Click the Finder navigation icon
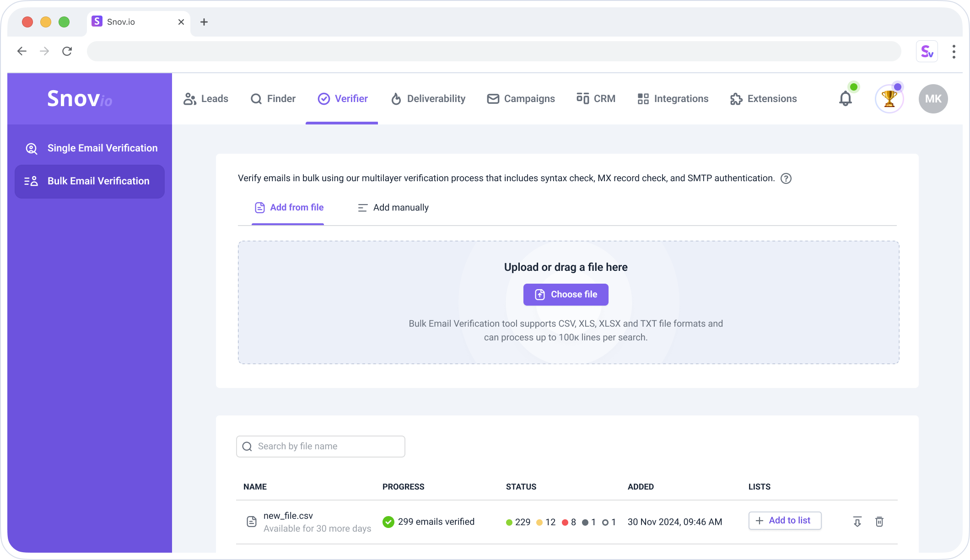The height and width of the screenshot is (560, 970). (257, 99)
